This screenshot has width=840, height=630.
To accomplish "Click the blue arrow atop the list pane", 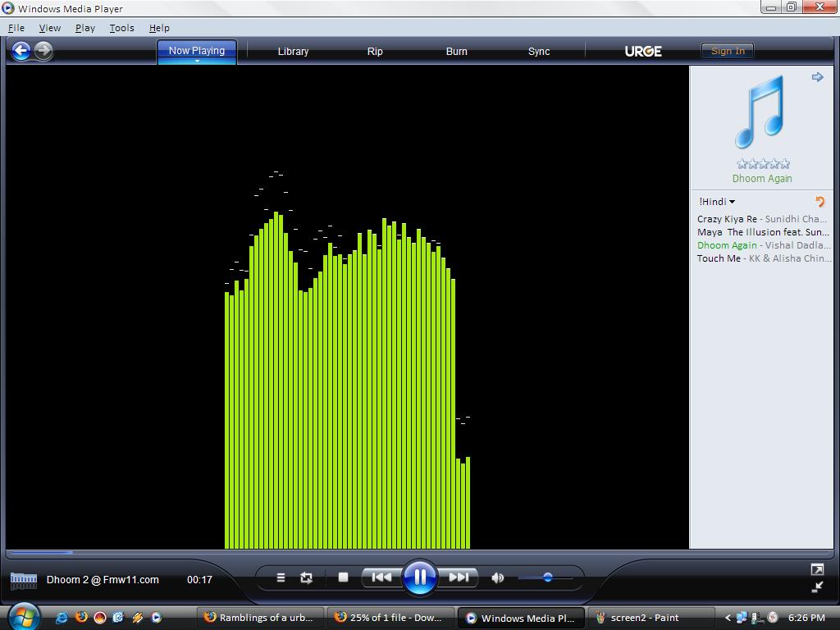I will tap(817, 77).
